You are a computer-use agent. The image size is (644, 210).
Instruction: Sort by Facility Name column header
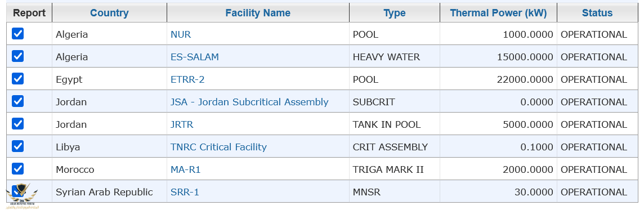258,13
